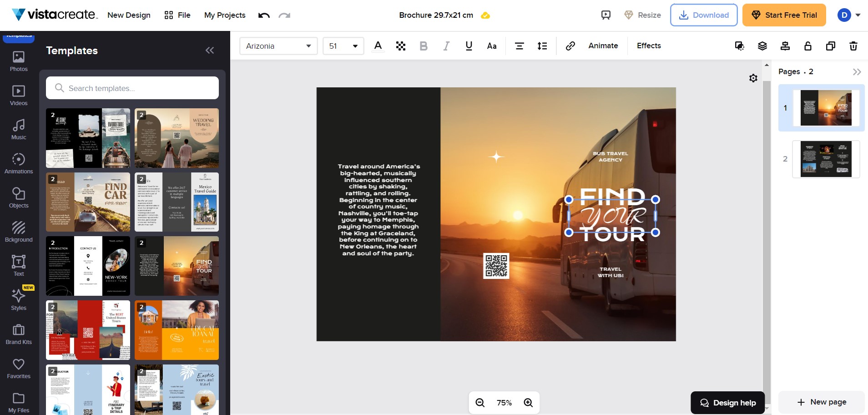Image resolution: width=868 pixels, height=415 pixels.
Task: Toggle bold formatting
Action: point(424,46)
